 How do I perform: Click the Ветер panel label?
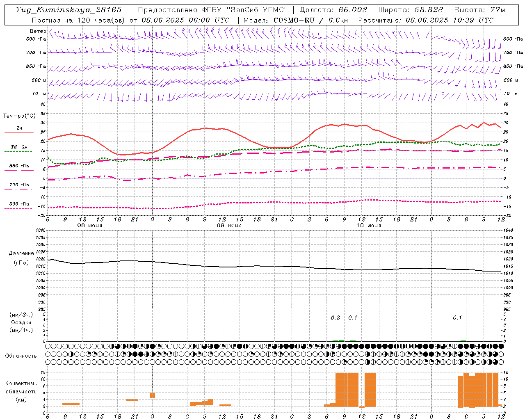point(38,31)
